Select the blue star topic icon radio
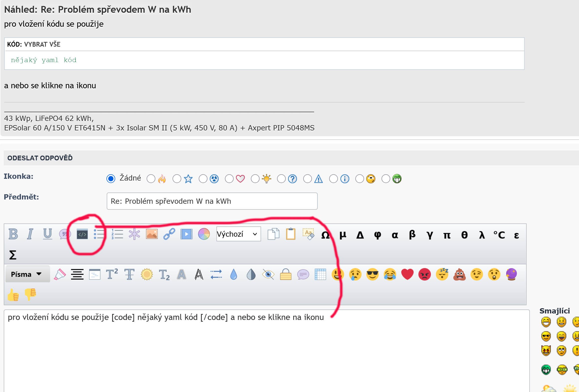The height and width of the screenshot is (392, 579). [177, 179]
